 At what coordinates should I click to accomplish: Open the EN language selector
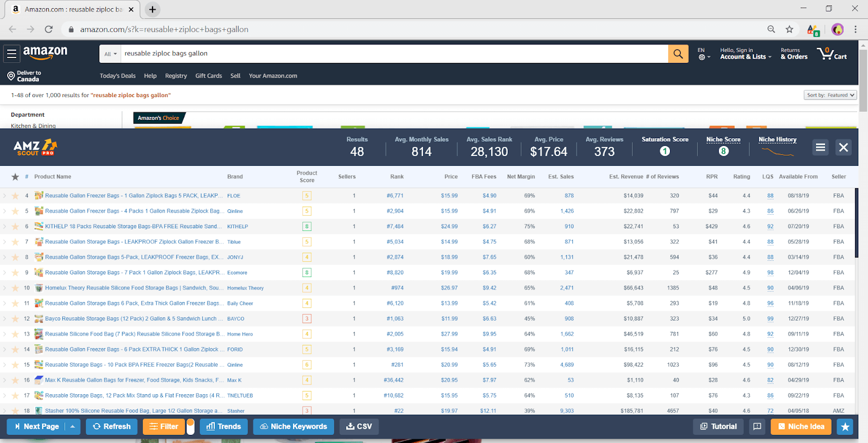coord(703,54)
